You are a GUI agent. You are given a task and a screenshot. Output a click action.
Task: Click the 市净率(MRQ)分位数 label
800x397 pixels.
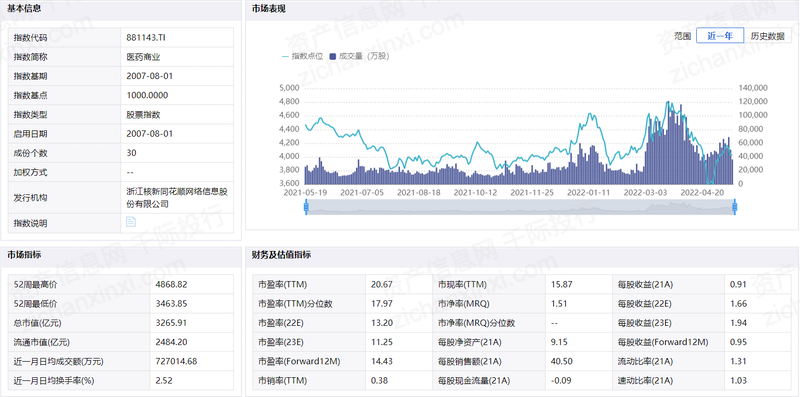click(x=477, y=323)
